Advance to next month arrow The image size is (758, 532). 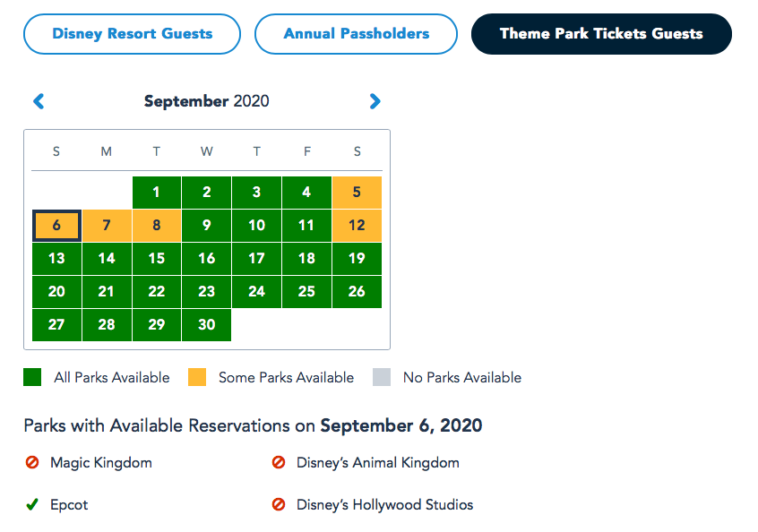(375, 102)
